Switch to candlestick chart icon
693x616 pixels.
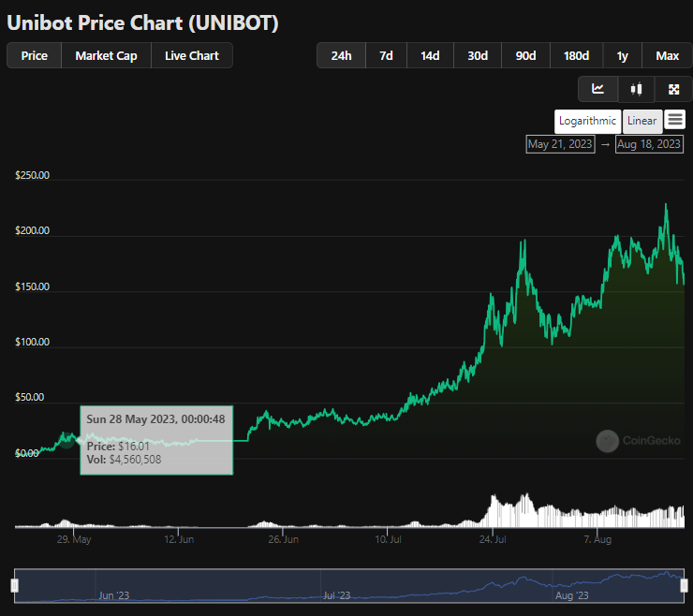pyautogui.click(x=636, y=89)
